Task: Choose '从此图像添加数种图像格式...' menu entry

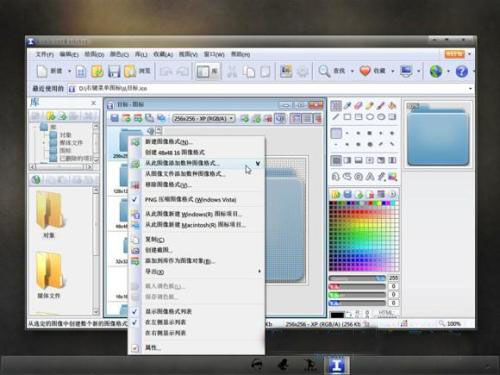Action: point(182,163)
